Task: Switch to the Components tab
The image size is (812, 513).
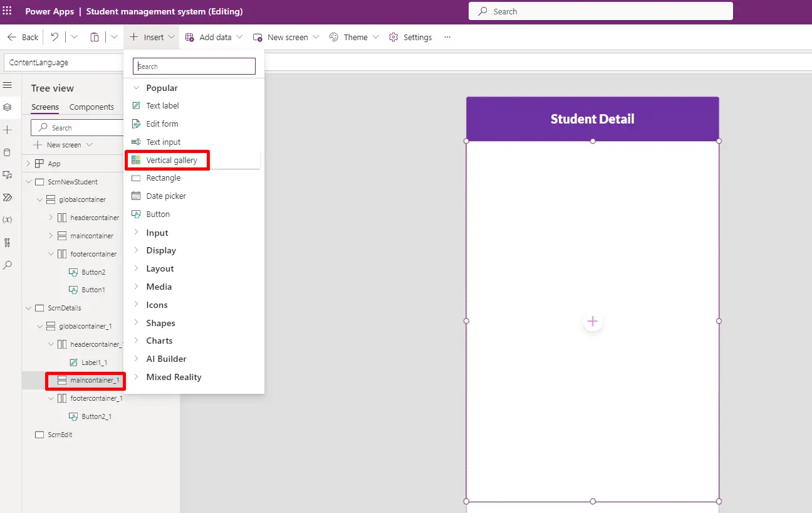Action: pos(91,107)
